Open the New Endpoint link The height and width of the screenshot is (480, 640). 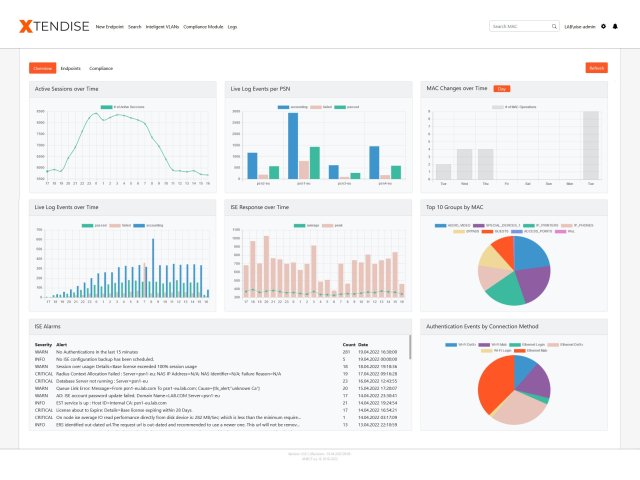tap(108, 26)
